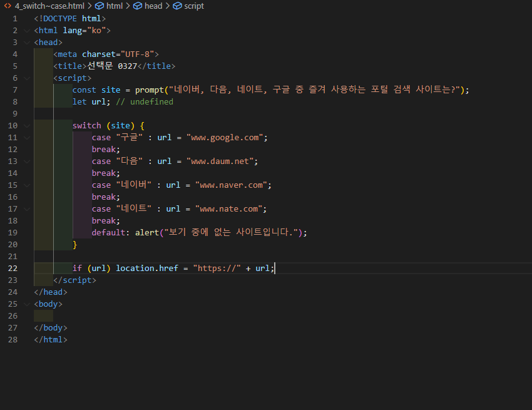
Task: Click the "www.daum.net" string
Action: point(220,161)
